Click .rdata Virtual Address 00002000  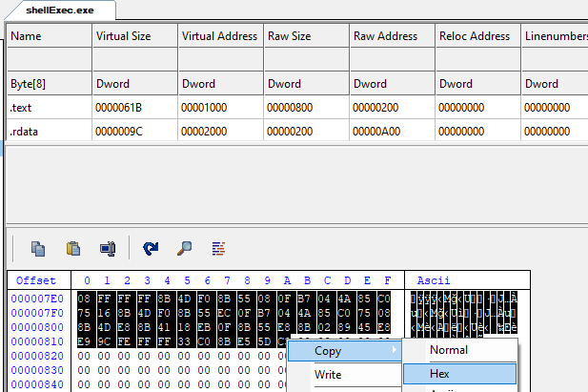coord(220,132)
